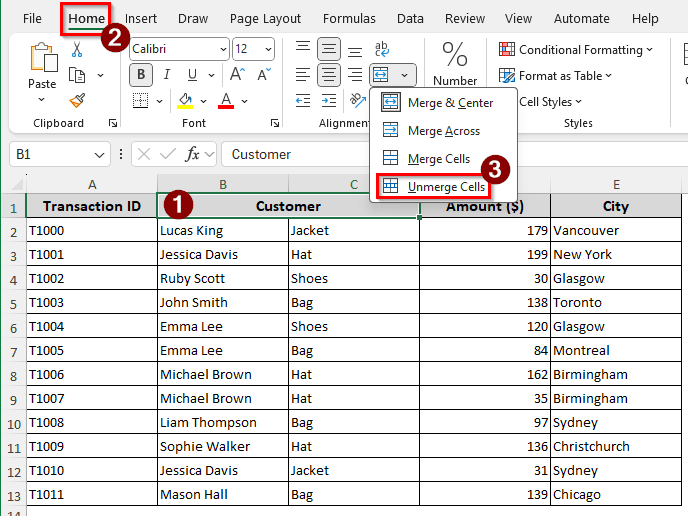Apply the red font color A

(x=226, y=101)
